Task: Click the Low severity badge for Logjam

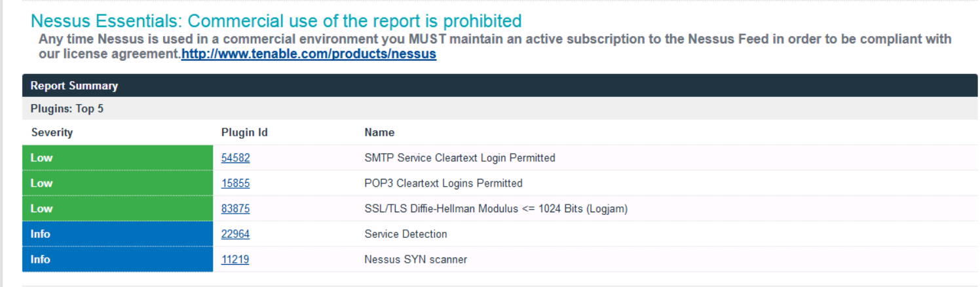Action: coord(117,208)
